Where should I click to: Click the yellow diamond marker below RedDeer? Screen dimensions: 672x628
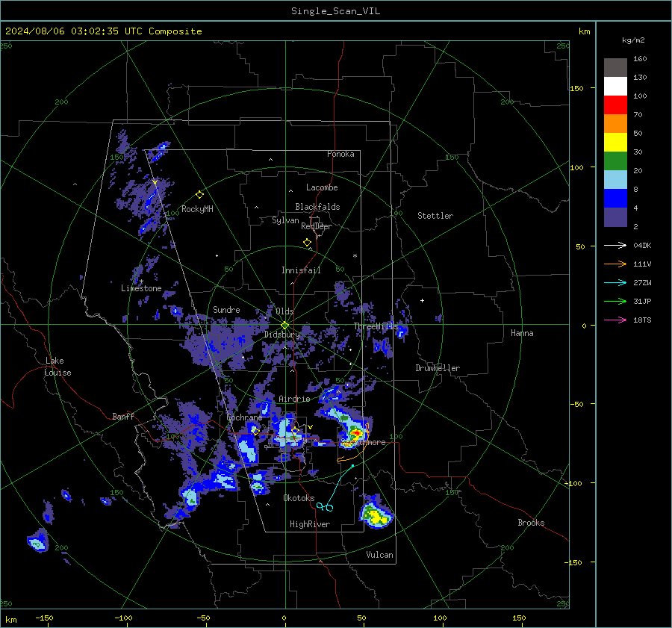coord(307,243)
